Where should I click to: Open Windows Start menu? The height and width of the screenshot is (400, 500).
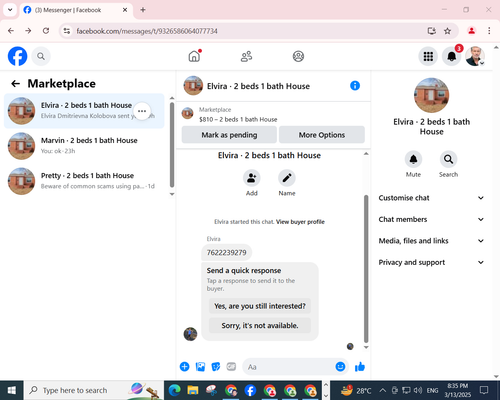pyautogui.click(x=12, y=390)
